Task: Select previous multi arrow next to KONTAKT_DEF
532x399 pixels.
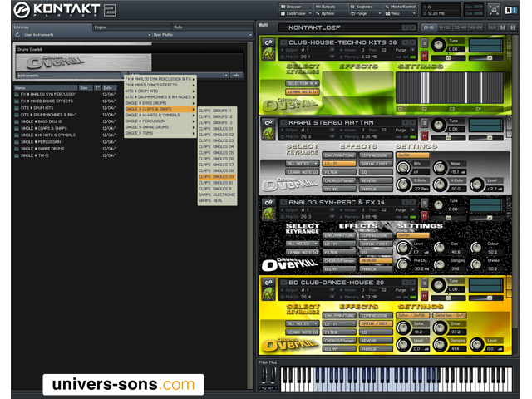Action: [x=405, y=27]
